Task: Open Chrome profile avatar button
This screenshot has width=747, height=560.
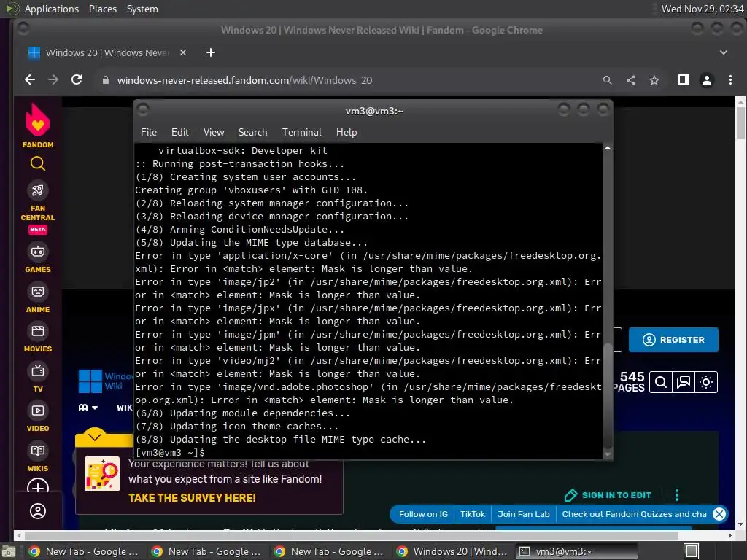Action: [706, 80]
